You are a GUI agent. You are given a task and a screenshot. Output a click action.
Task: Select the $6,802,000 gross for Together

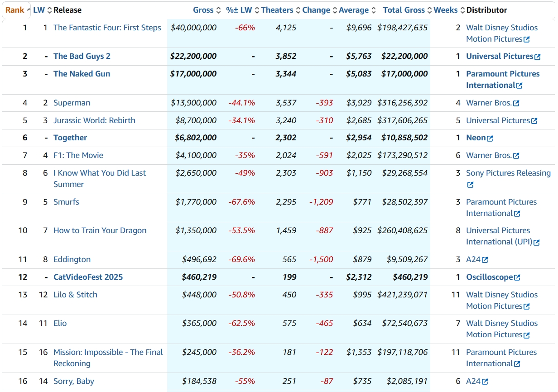coord(196,138)
